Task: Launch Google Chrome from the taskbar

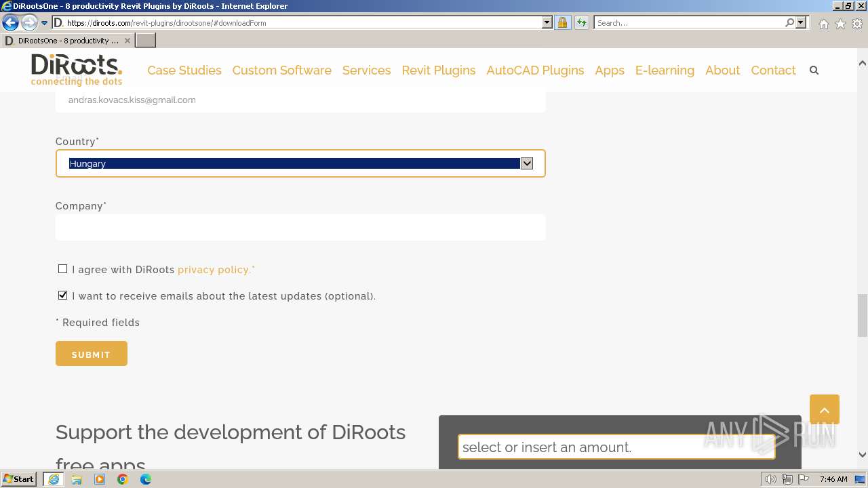Action: click(123, 479)
